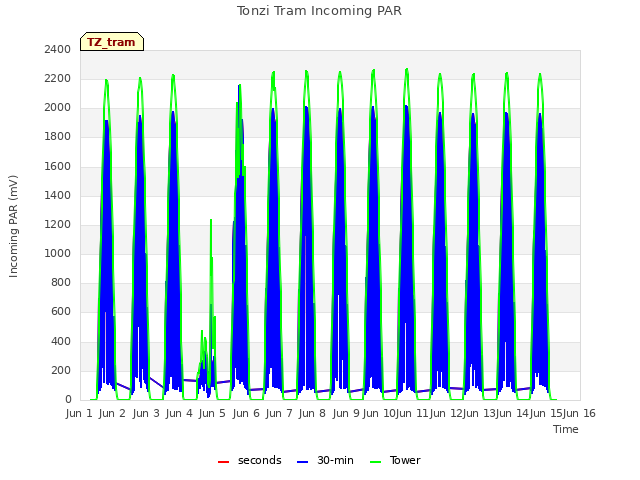Click the Jun 7 x-axis label
640x480 pixels.
pos(279,413)
